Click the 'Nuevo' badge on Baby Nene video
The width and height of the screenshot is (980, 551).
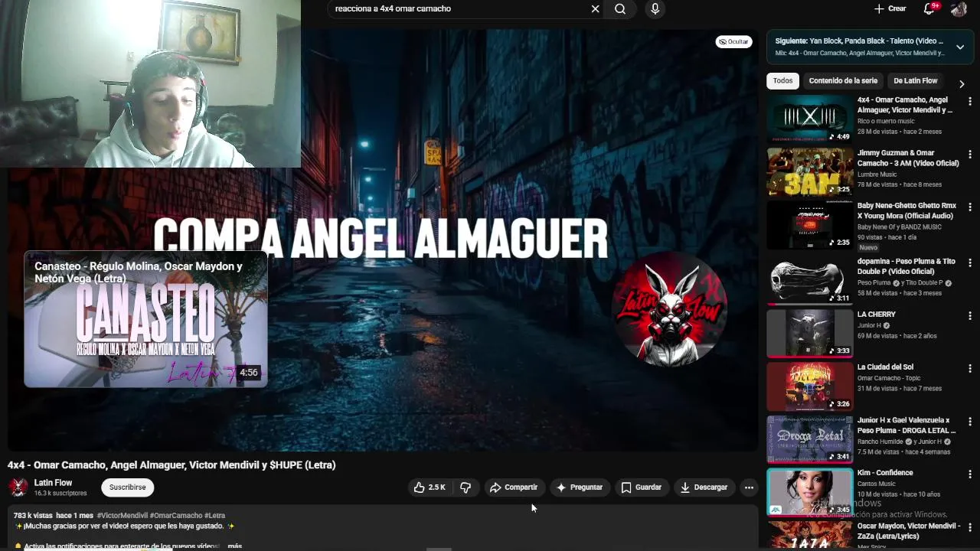click(x=868, y=248)
